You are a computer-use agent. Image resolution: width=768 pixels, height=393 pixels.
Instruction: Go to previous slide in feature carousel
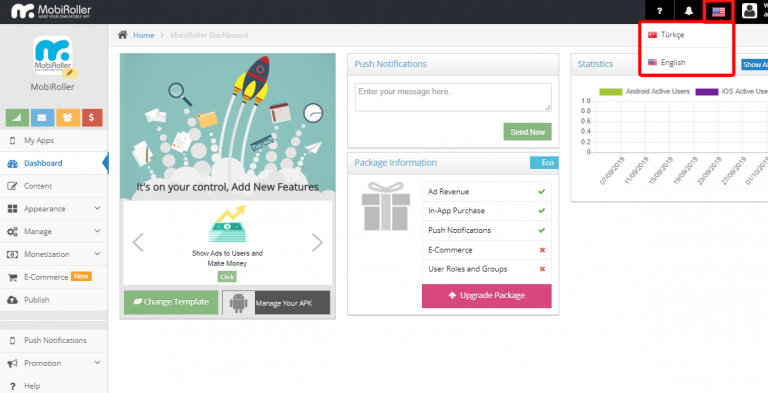pos(138,242)
